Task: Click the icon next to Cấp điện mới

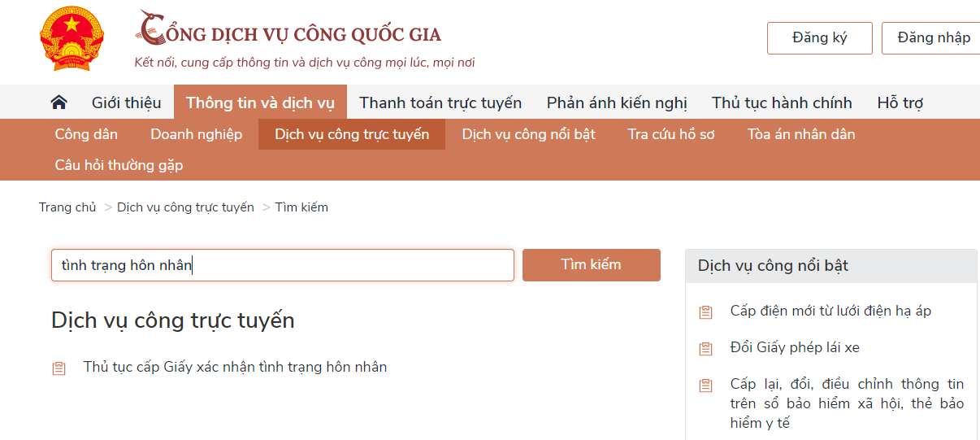Action: click(705, 311)
